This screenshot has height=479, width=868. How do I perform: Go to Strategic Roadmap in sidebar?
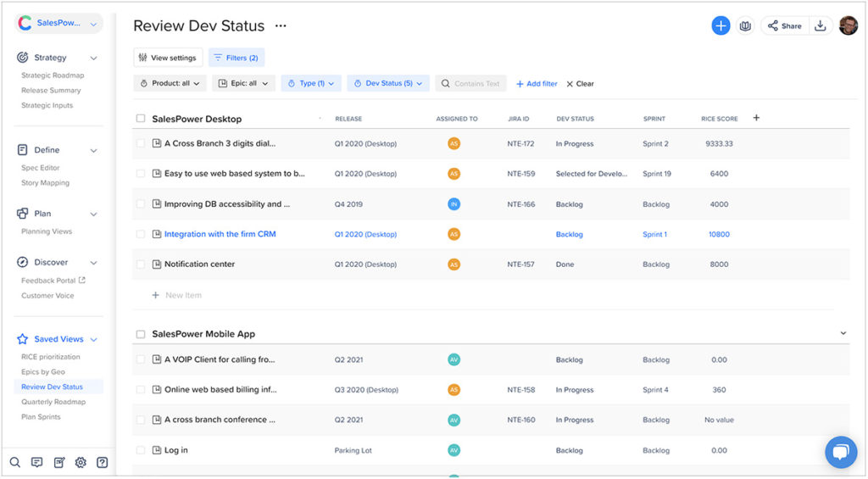[53, 75]
